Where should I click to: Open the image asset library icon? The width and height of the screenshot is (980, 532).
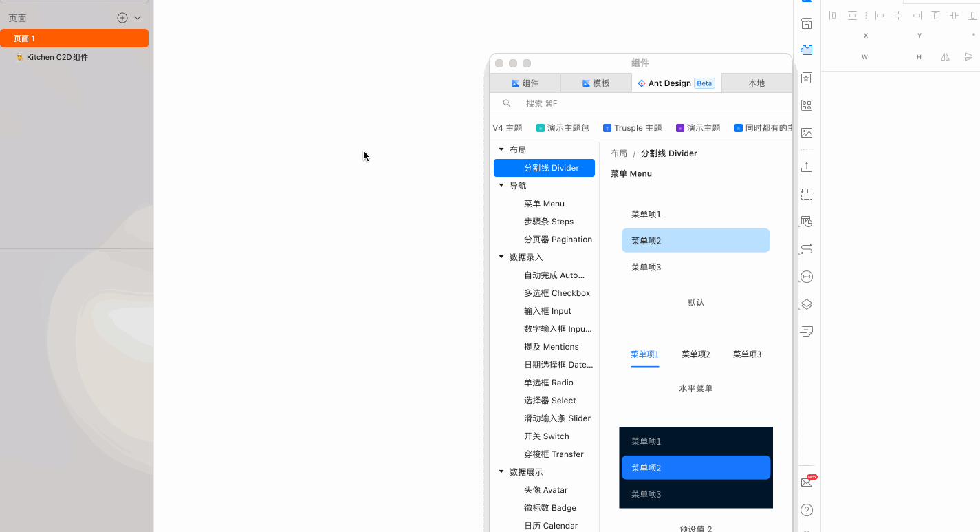pos(806,132)
